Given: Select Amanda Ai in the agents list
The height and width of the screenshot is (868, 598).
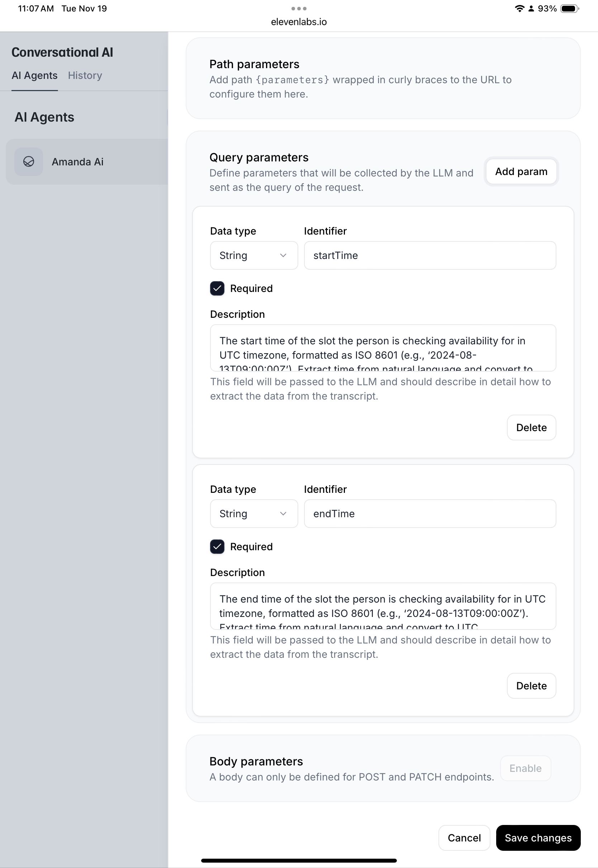Looking at the screenshot, I should (x=87, y=161).
